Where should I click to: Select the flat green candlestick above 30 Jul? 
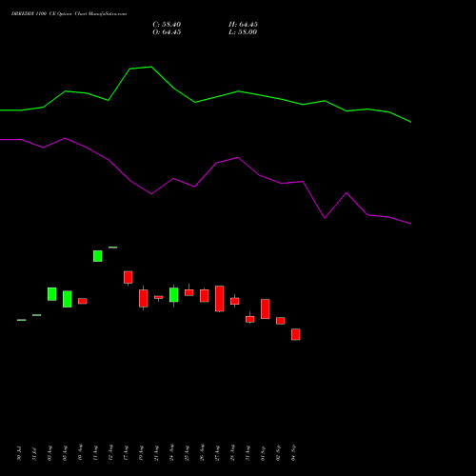click(x=22, y=320)
